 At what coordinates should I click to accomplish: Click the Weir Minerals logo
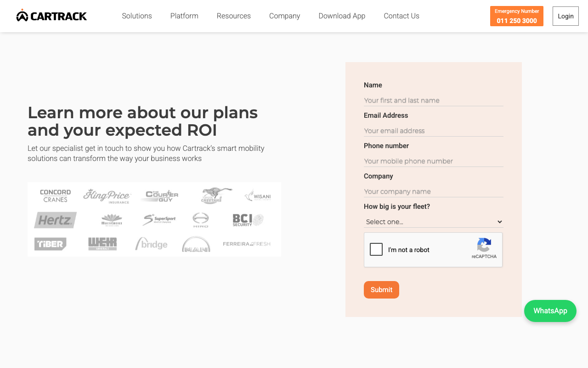[x=102, y=244]
